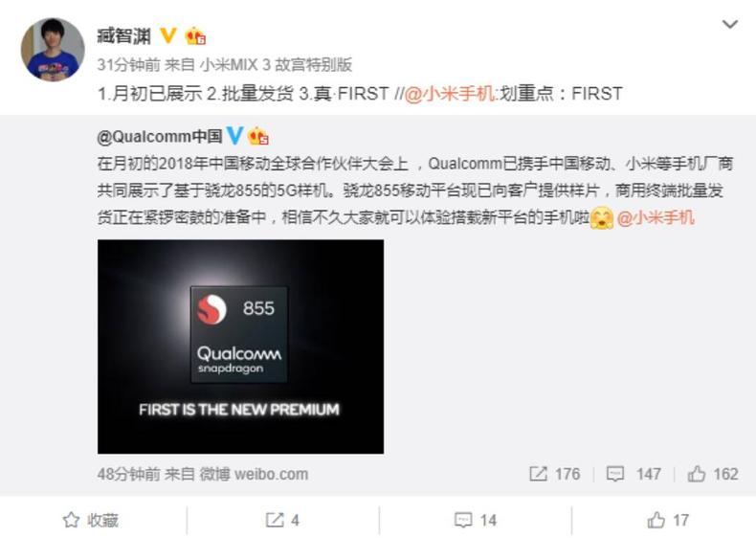Toggle the bottom thumbs-up with 17 likes

click(668, 520)
